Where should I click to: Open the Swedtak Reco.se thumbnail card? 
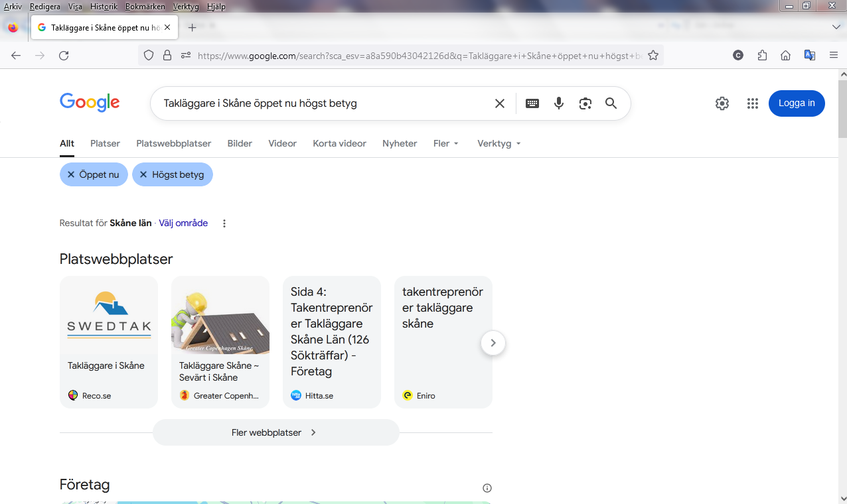click(109, 342)
